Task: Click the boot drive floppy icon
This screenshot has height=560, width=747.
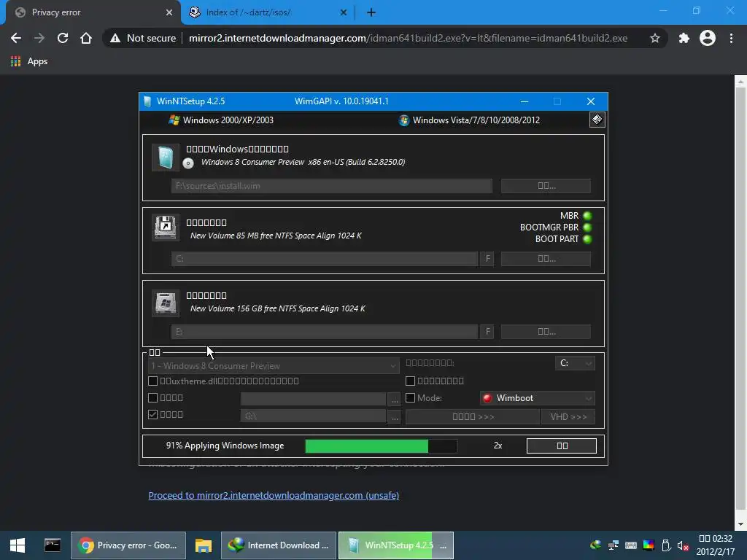Action: [166, 227]
